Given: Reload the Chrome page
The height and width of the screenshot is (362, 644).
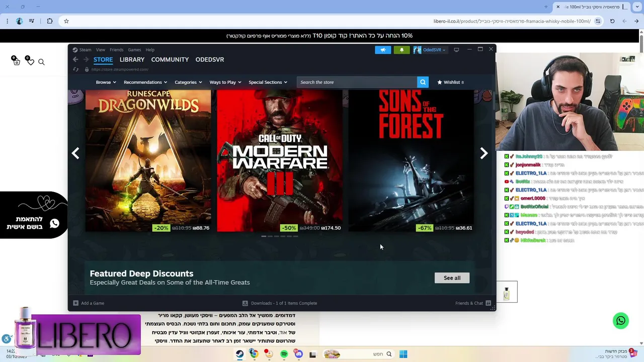Looking at the screenshot, I should [612, 21].
